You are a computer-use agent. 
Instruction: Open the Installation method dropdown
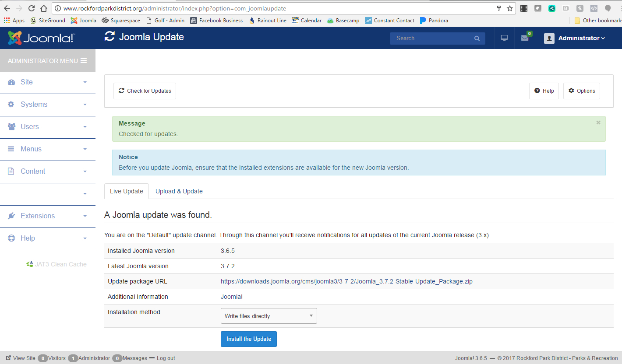click(269, 316)
